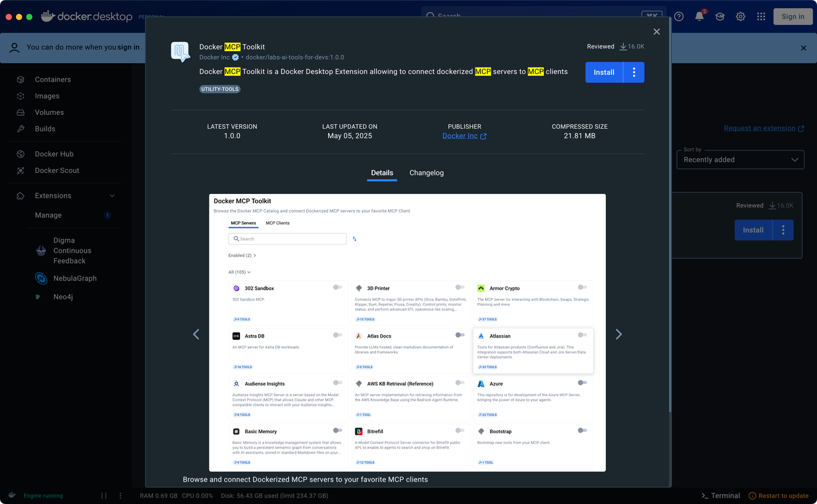Click the Engine running status text
The image size is (817, 504).
pos(43,496)
